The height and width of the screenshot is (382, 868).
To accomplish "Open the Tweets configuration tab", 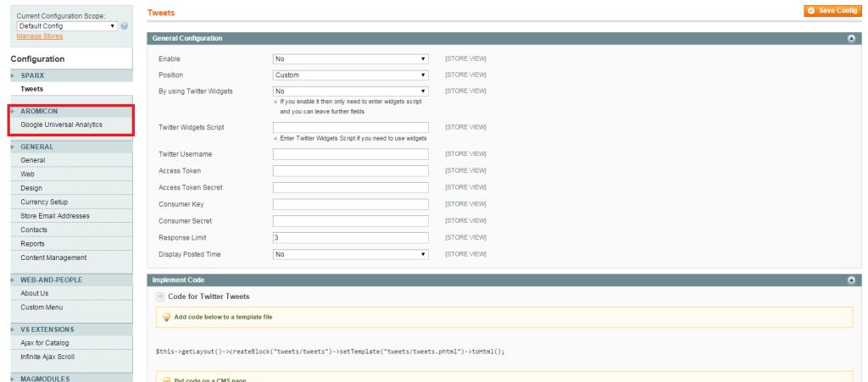I will click(x=71, y=89).
